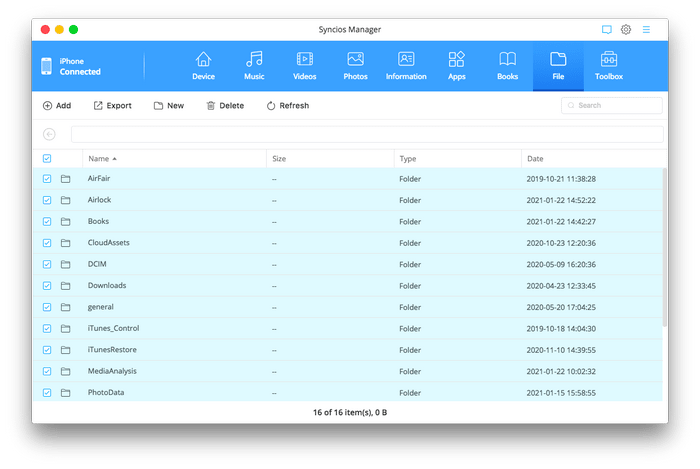Image resolution: width=700 pixels, height=469 pixels.
Task: Click date 2020-05-09 16:20:36 of DCIM
Action: coord(561,265)
